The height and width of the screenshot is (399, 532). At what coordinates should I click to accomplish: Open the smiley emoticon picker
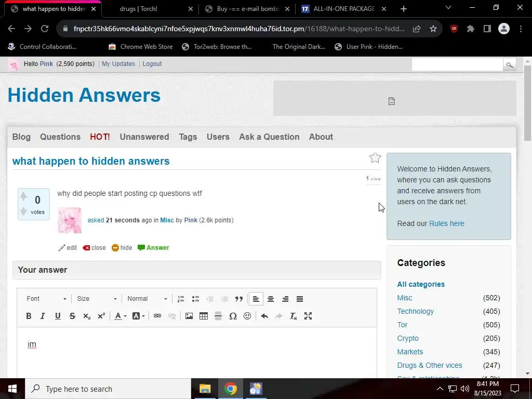[247, 316]
